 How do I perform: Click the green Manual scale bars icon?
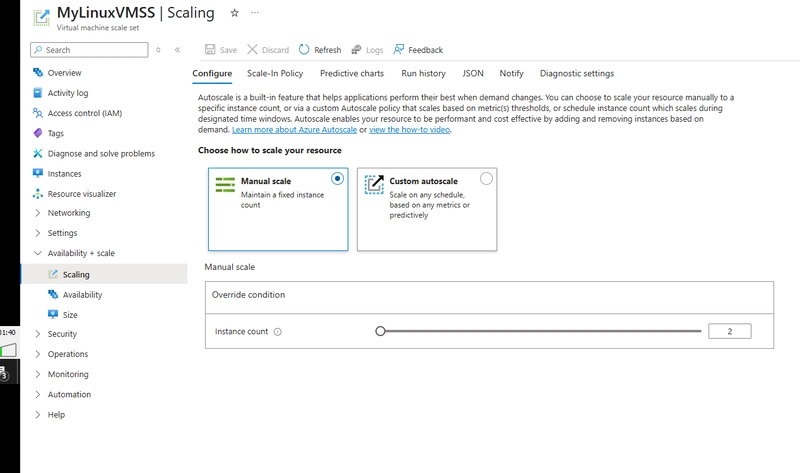pyautogui.click(x=225, y=185)
